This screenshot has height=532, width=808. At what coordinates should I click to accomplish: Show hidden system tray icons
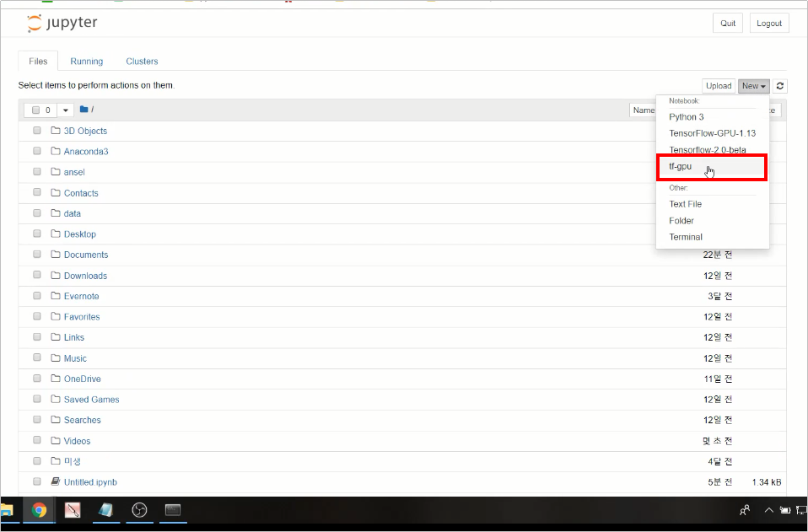click(x=769, y=510)
